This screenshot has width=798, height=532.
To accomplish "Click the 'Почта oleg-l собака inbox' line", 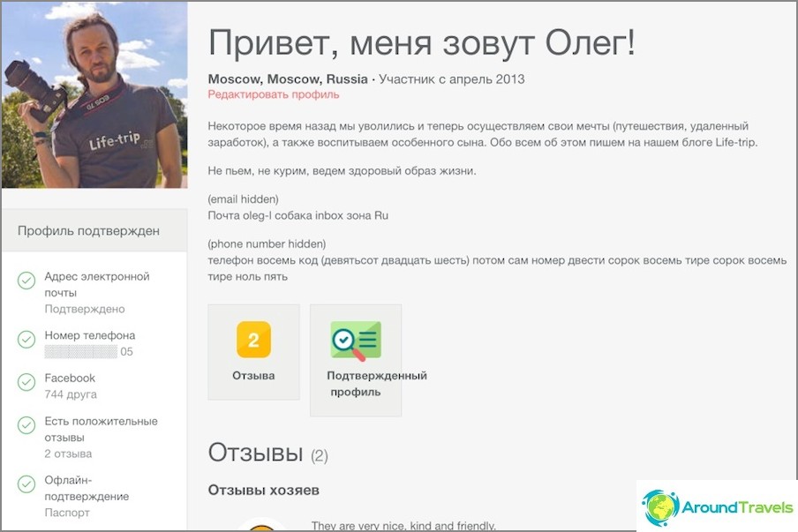I will [x=298, y=215].
